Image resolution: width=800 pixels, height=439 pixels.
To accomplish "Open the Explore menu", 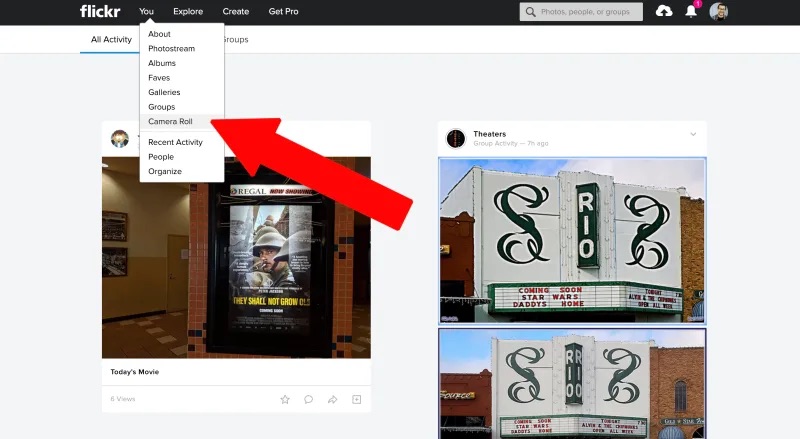I will coord(188,11).
